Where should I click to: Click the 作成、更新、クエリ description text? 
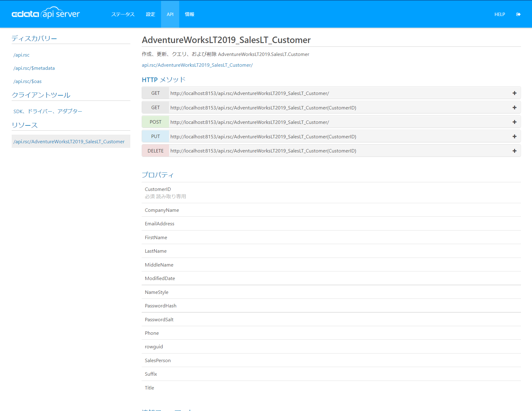pyautogui.click(x=226, y=54)
